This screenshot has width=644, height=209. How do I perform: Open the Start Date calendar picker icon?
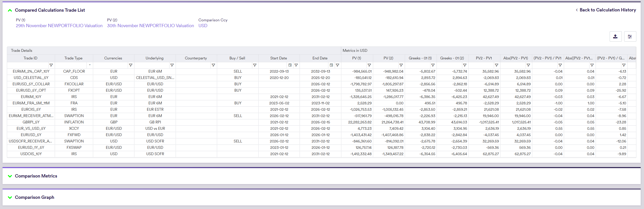290,65
